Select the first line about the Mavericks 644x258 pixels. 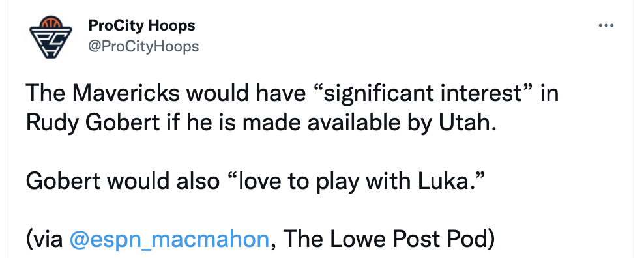pyautogui.click(x=292, y=94)
